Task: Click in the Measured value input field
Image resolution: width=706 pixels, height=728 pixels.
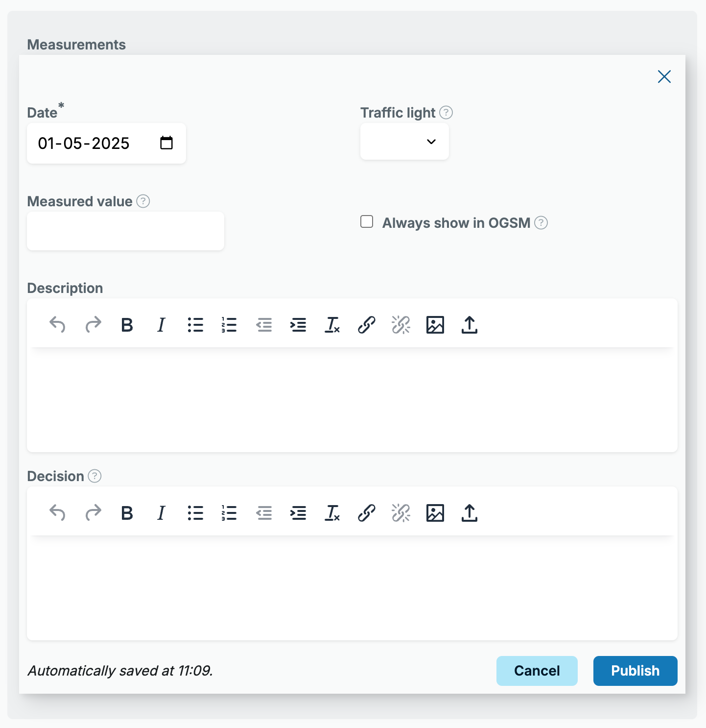Action: (x=126, y=231)
